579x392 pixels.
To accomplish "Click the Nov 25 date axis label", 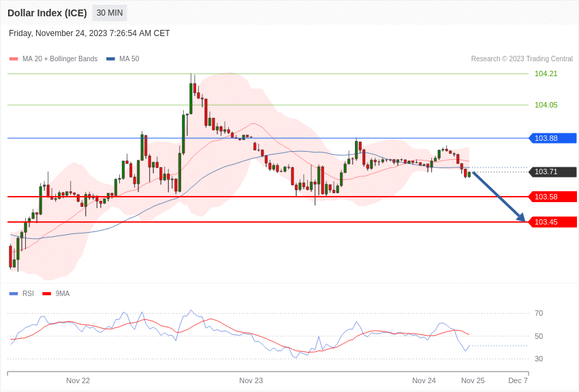I will (x=473, y=380).
